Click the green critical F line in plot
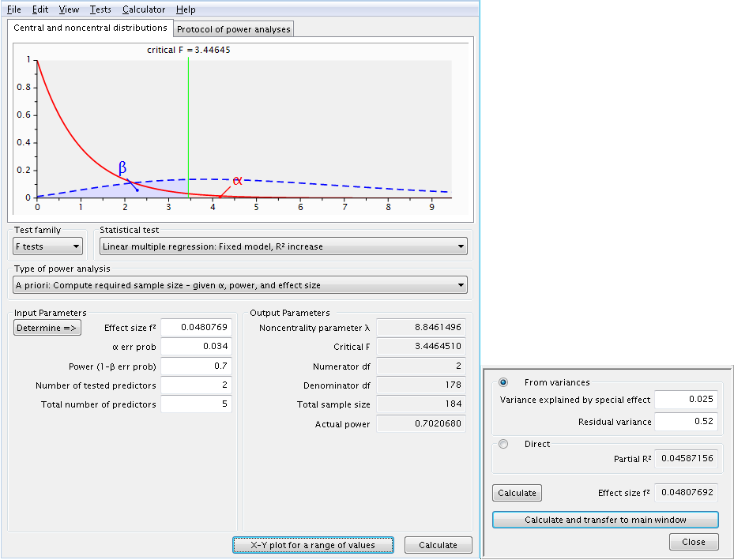The image size is (734, 560). tap(188, 126)
